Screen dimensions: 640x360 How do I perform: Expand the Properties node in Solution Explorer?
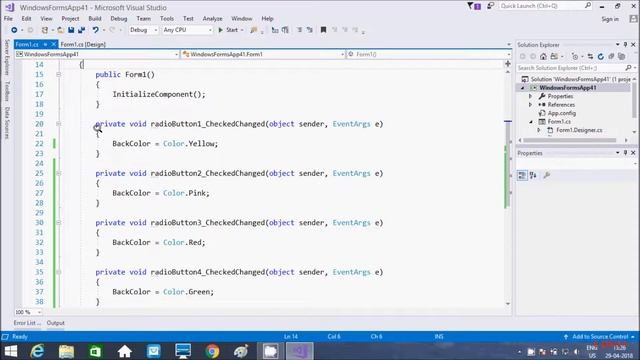click(x=530, y=96)
